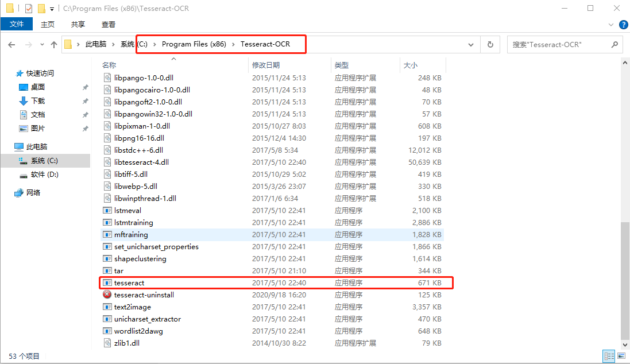This screenshot has height=364, width=630.
Task: Select libpng16-16.dll file
Action: [x=139, y=138]
